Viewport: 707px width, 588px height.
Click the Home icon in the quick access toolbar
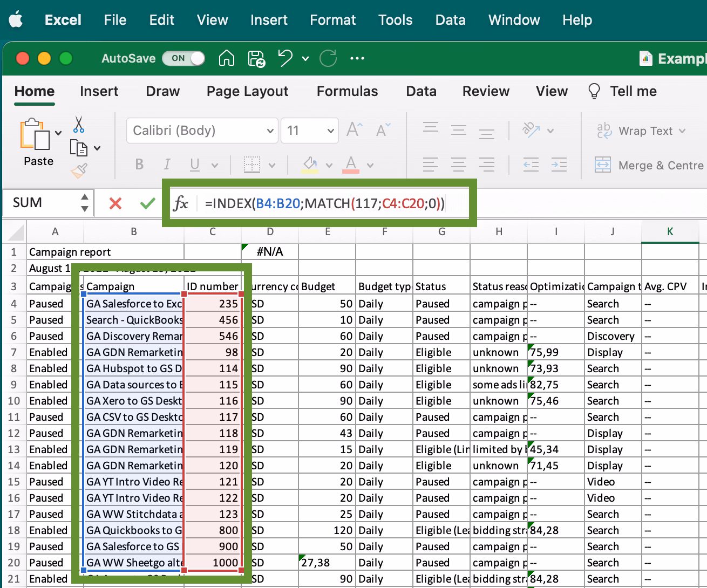(226, 58)
